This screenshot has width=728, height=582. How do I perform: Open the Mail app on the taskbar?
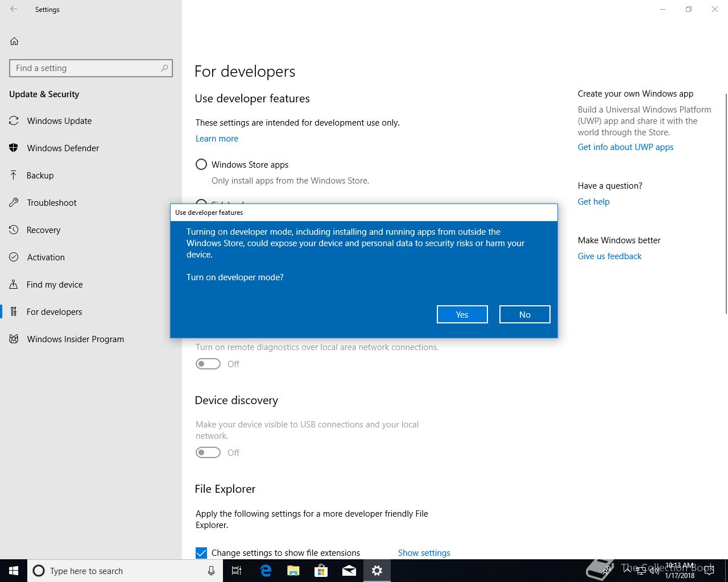coord(349,571)
